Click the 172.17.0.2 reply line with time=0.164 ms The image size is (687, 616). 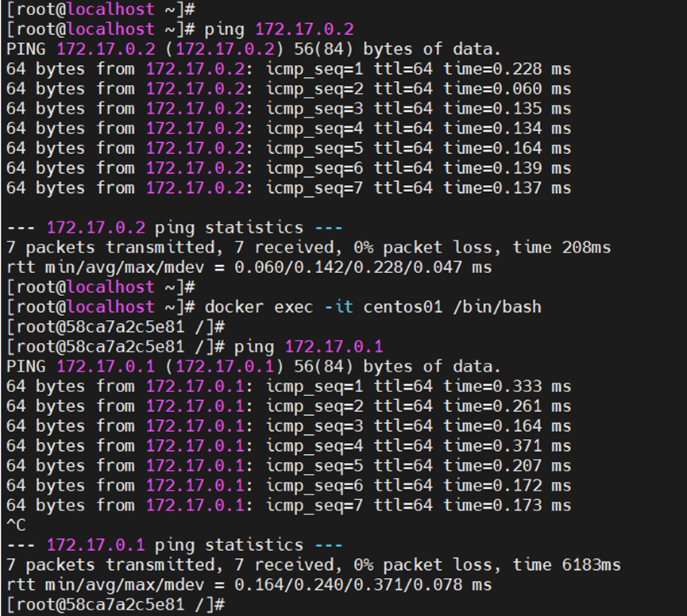coord(289,148)
